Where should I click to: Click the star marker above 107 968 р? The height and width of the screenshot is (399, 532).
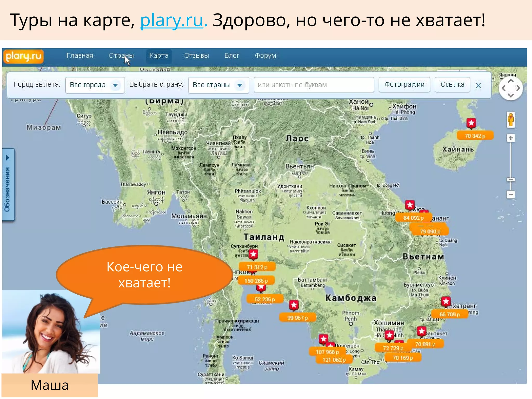tap(323, 339)
